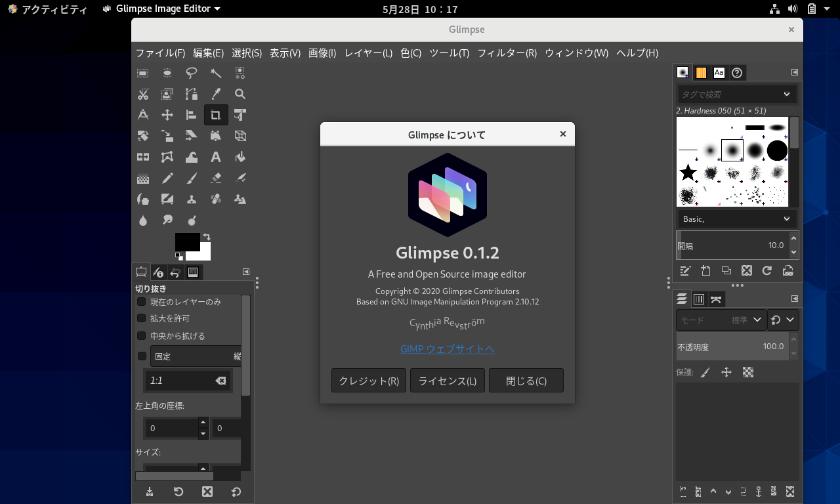Viewport: 840px width, 504px height.
Task: Select the Clone stamp tool
Action: (x=192, y=199)
